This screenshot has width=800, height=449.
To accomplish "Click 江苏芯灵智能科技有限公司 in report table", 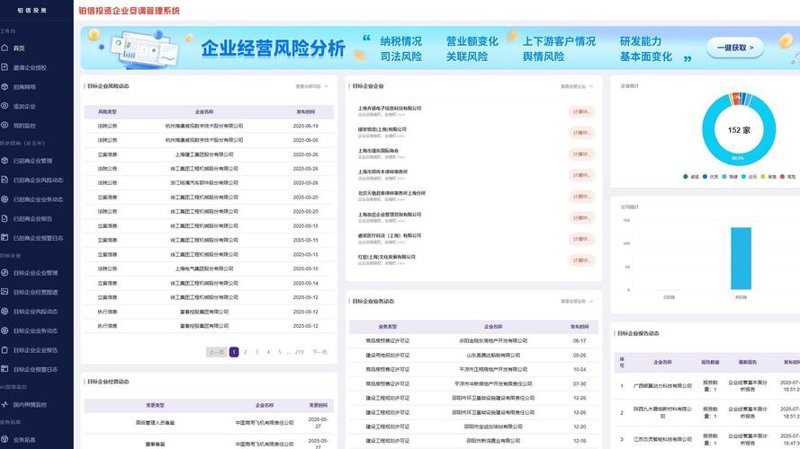I will tap(662, 439).
